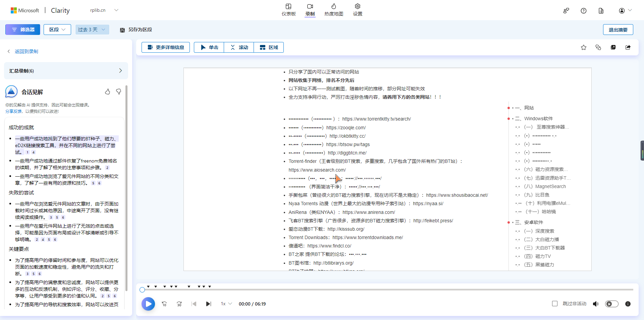Enable the 跳过非活动 checkbox
The height and width of the screenshot is (320, 644).
[554, 303]
